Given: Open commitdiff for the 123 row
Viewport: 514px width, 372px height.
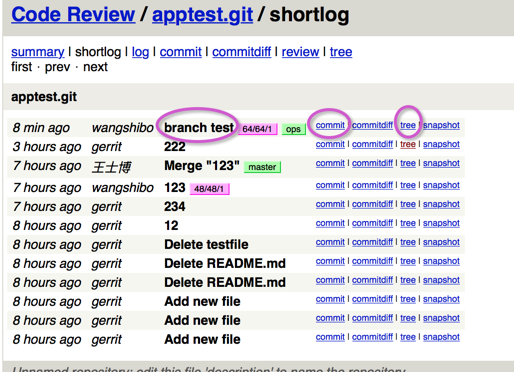Looking at the screenshot, I should pyautogui.click(x=372, y=185).
